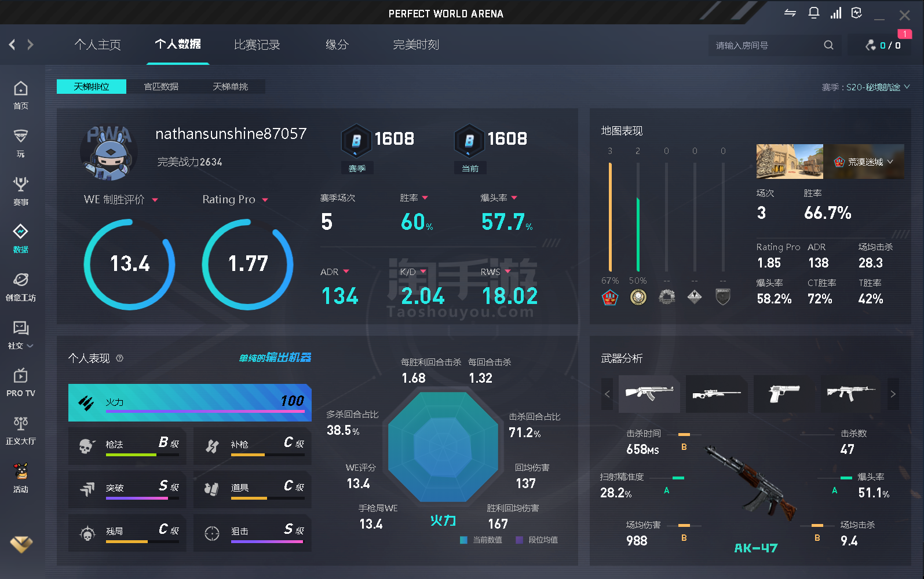
Task: Expand the K/D stat dropdown arrow
Action: tap(423, 272)
